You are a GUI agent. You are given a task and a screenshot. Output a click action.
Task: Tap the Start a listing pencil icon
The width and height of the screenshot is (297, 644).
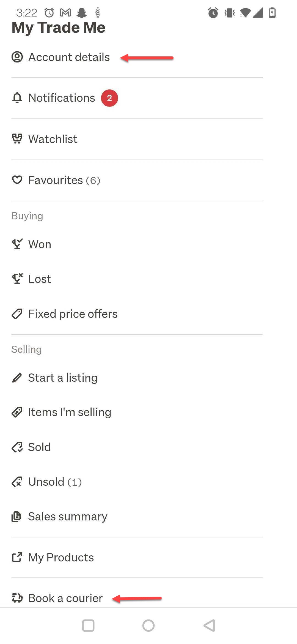pyautogui.click(x=17, y=378)
